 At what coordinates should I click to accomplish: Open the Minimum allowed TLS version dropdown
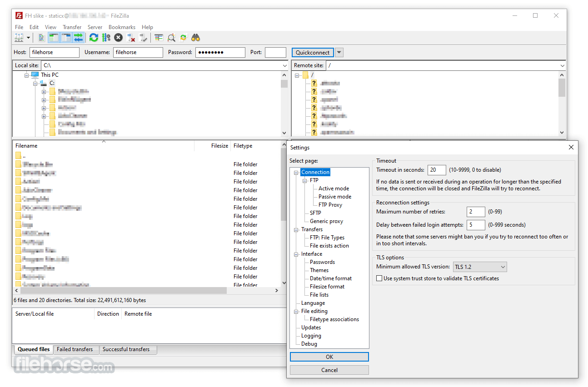[x=503, y=267]
